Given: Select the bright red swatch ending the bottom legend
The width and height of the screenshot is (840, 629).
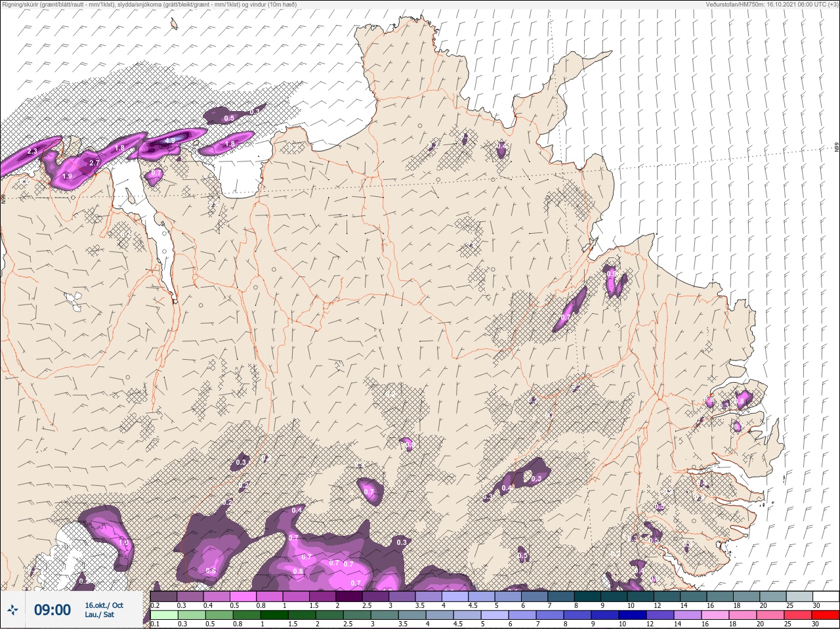Looking at the screenshot, I should point(827,615).
